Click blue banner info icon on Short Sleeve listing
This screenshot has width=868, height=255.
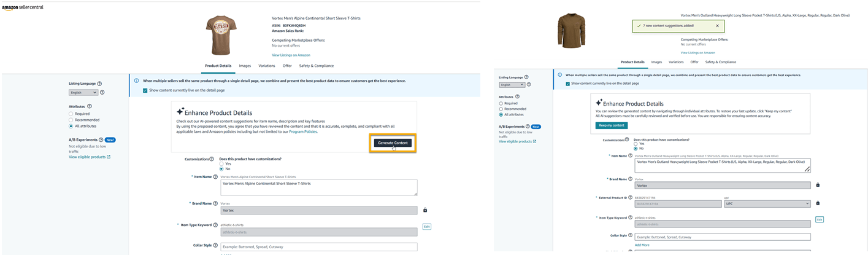[137, 80]
